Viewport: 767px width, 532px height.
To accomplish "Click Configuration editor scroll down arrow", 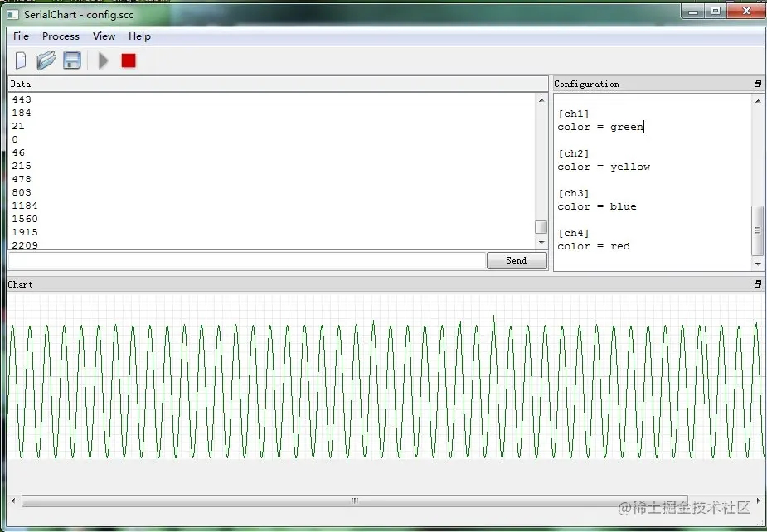I will coord(758,264).
